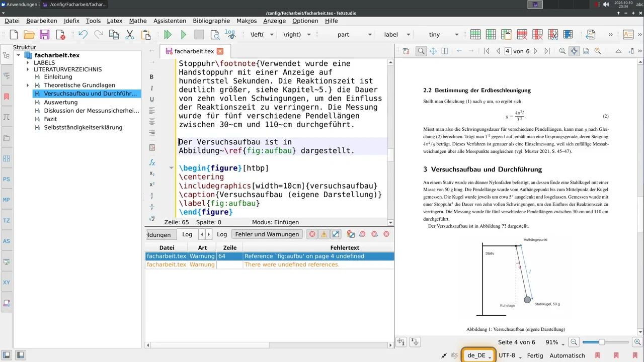Expand the Theoretische Grundlagen tree node
Viewport: 644px width, 362px height.
(x=28, y=85)
